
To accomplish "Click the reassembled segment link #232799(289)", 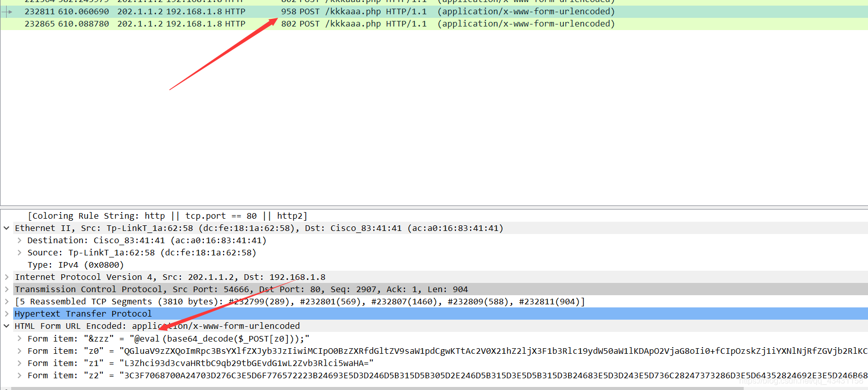I will click(259, 301).
